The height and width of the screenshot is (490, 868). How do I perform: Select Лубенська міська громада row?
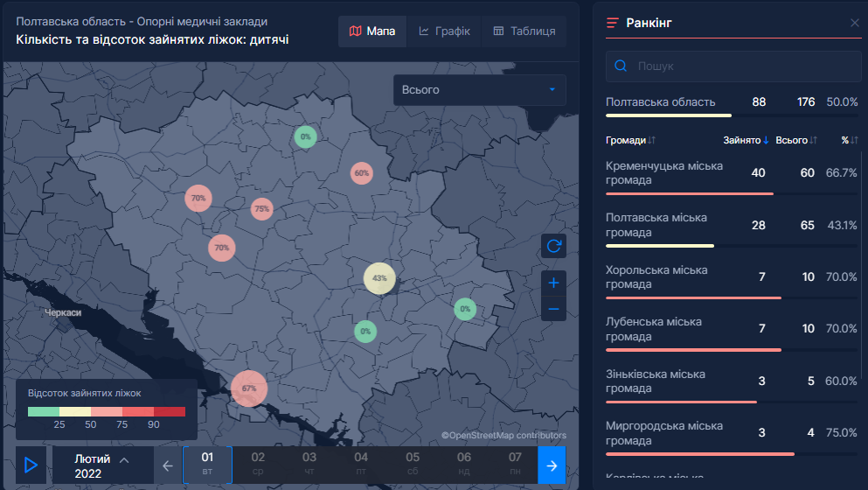point(732,332)
